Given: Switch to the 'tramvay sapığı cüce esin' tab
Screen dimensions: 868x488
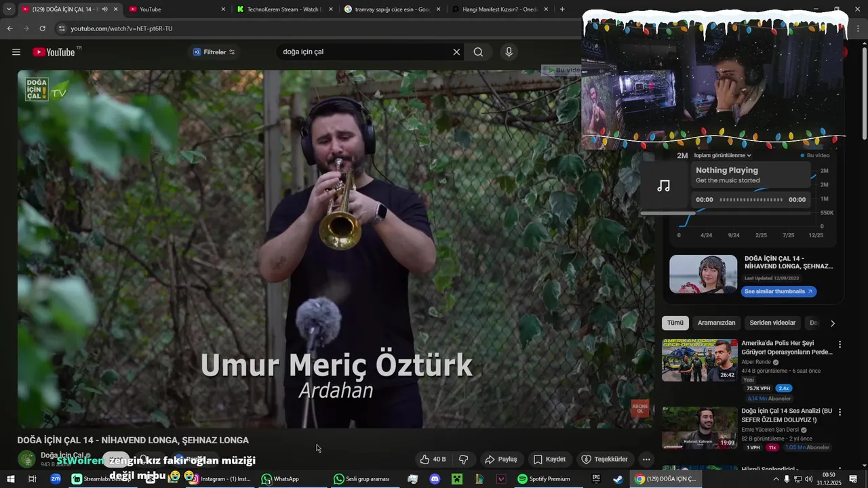Looking at the screenshot, I should (x=392, y=9).
